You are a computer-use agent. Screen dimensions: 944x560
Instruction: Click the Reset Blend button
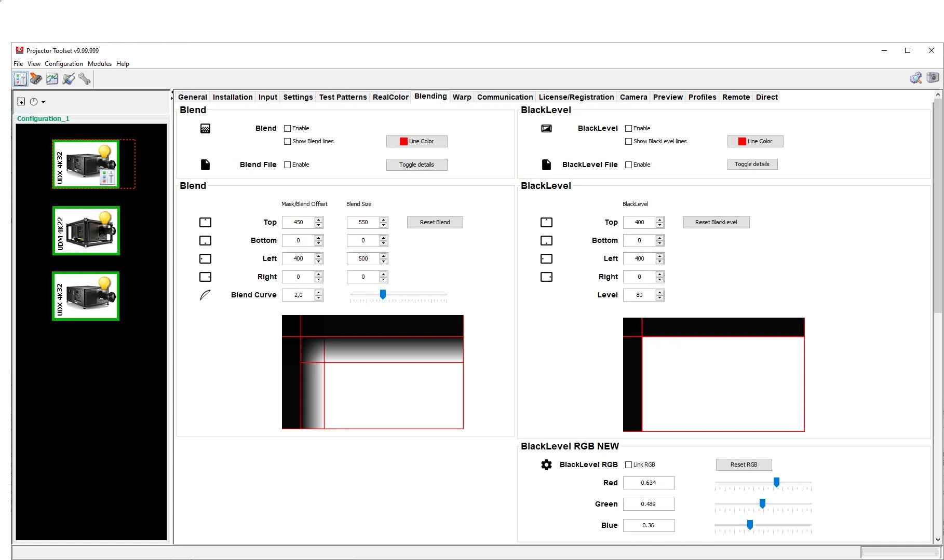[435, 222]
